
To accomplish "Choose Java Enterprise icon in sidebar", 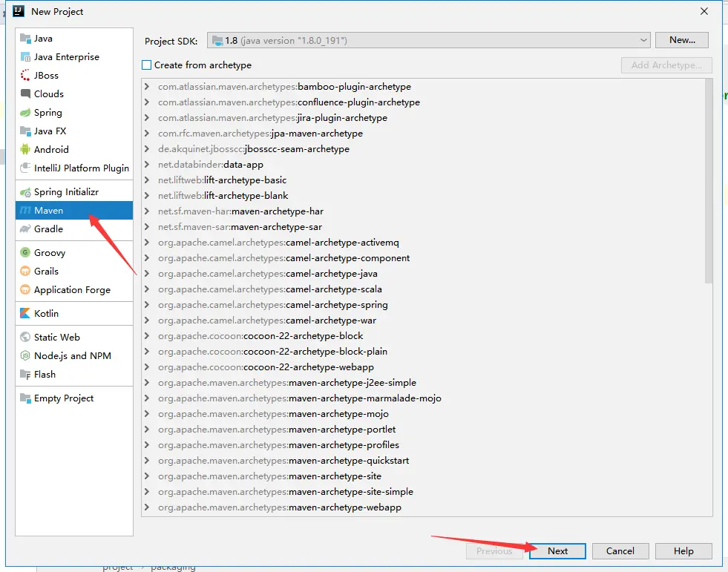I will [25, 56].
